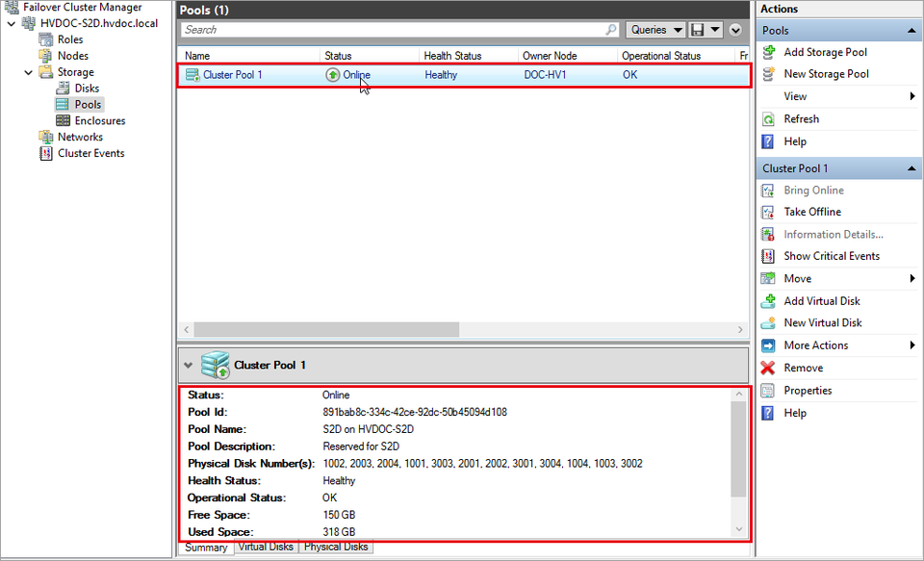Collapse the Storage tree node

click(x=28, y=72)
